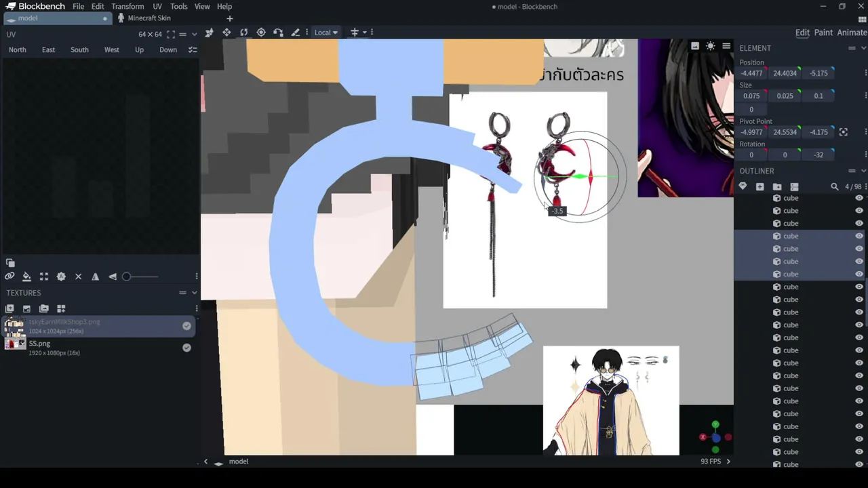
Task: Switch to Paint mode
Action: [823, 33]
